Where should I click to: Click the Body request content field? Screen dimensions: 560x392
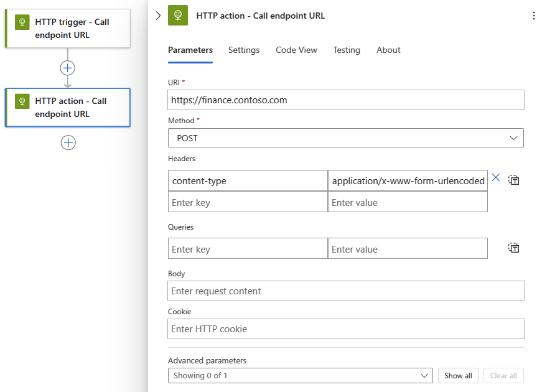(345, 291)
